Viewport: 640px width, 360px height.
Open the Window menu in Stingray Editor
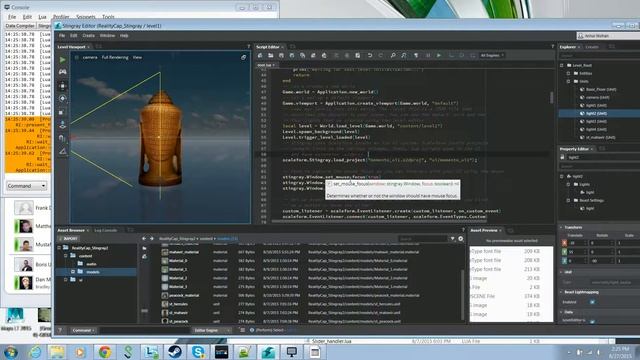click(107, 36)
